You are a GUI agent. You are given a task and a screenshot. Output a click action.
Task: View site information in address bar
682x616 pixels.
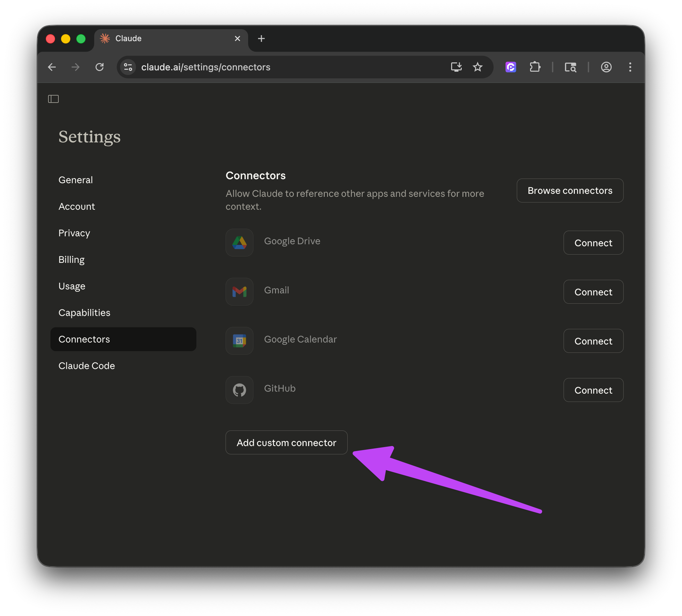point(128,67)
